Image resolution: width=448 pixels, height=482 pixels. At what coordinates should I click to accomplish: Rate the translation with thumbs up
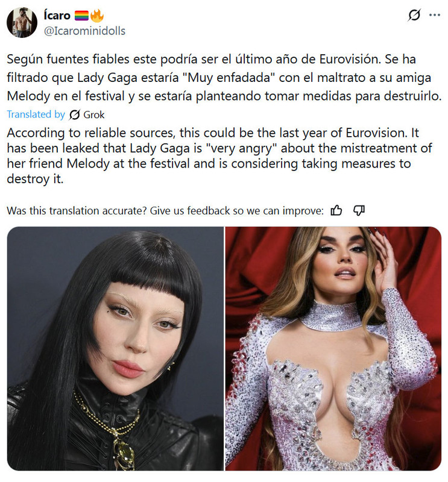(336, 210)
